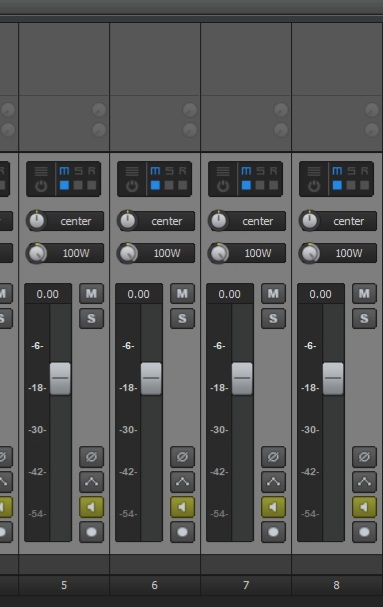Mute track 8 with the M button
The image size is (383, 607).
pyautogui.click(x=364, y=293)
